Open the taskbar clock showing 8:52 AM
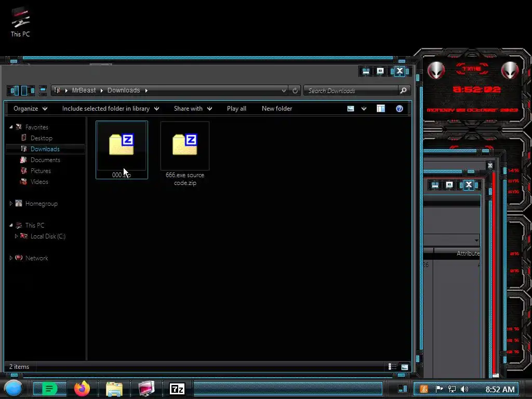Image resolution: width=532 pixels, height=399 pixels. (500, 389)
